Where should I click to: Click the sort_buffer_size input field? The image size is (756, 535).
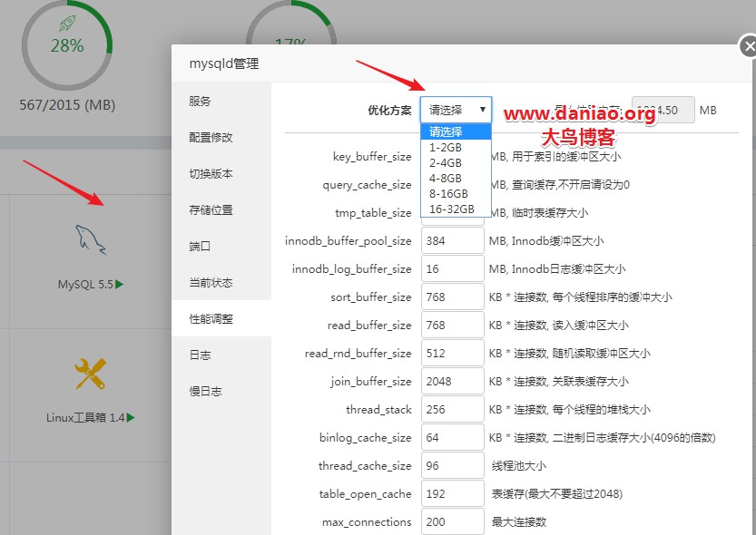point(452,297)
